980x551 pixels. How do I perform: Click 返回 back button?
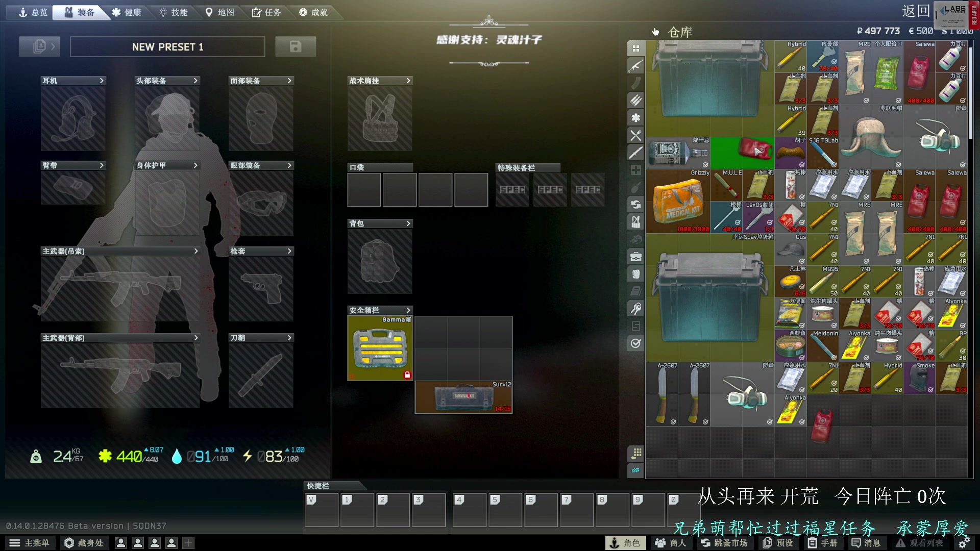point(916,11)
